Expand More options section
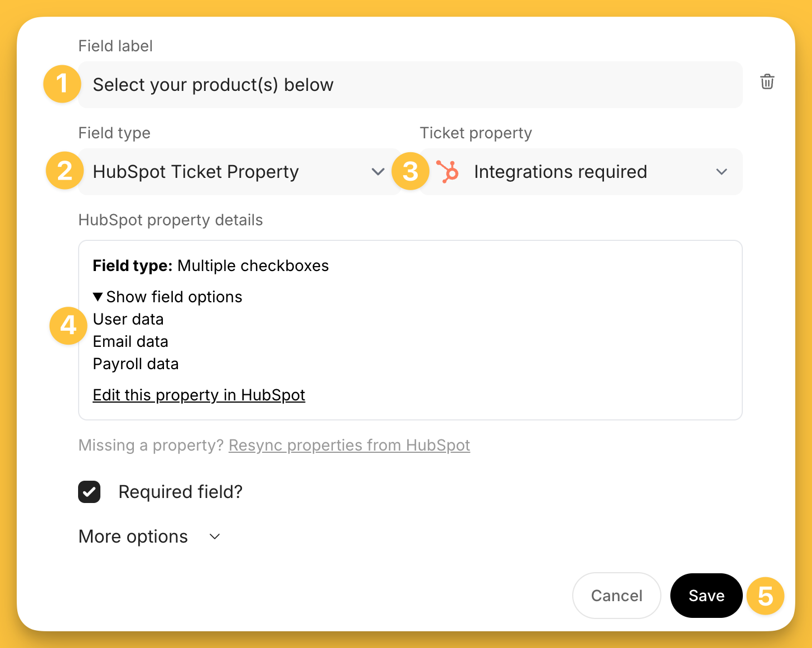The image size is (812, 648). click(149, 536)
